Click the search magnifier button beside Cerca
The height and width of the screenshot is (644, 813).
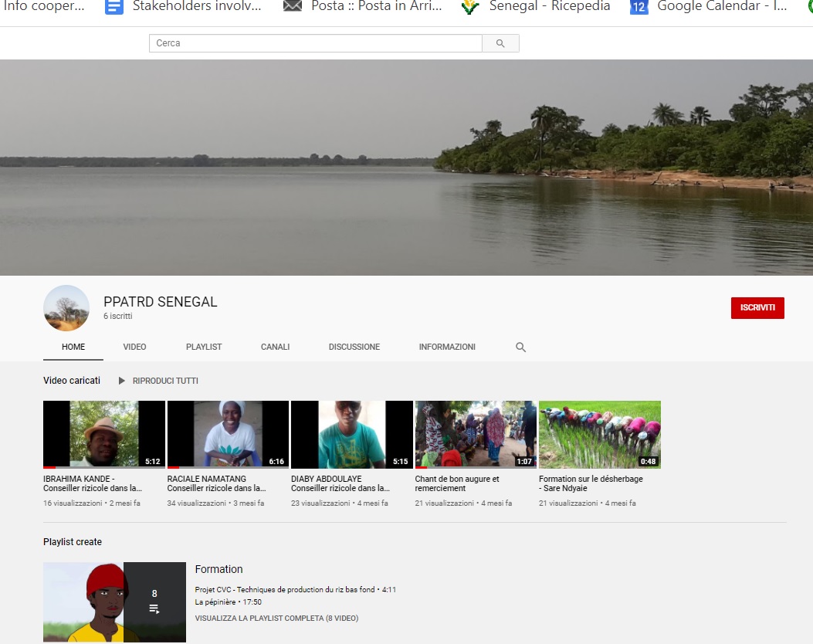(x=500, y=43)
